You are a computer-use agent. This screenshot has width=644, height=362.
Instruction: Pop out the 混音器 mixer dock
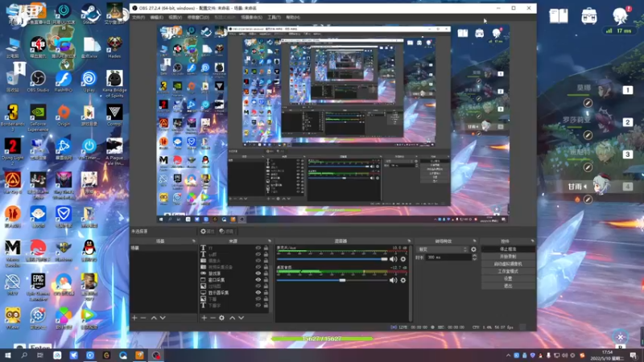click(409, 241)
